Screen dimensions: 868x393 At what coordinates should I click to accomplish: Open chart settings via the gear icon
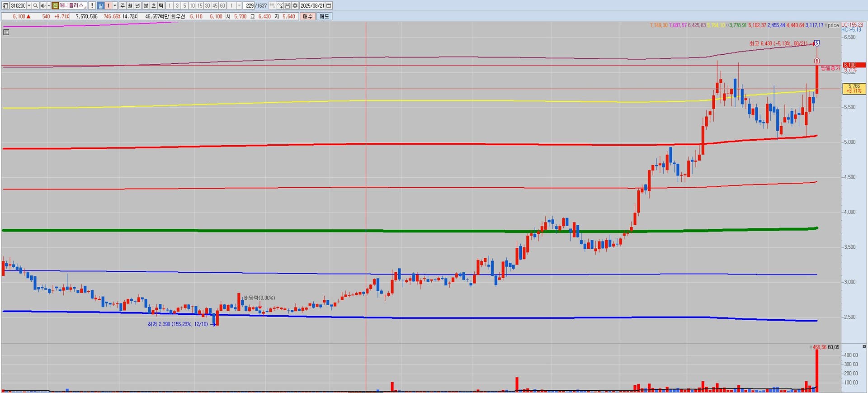click(x=295, y=5)
